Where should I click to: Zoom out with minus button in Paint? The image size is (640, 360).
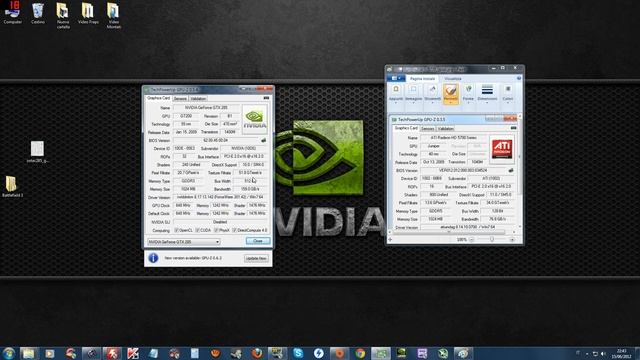pos(471,240)
